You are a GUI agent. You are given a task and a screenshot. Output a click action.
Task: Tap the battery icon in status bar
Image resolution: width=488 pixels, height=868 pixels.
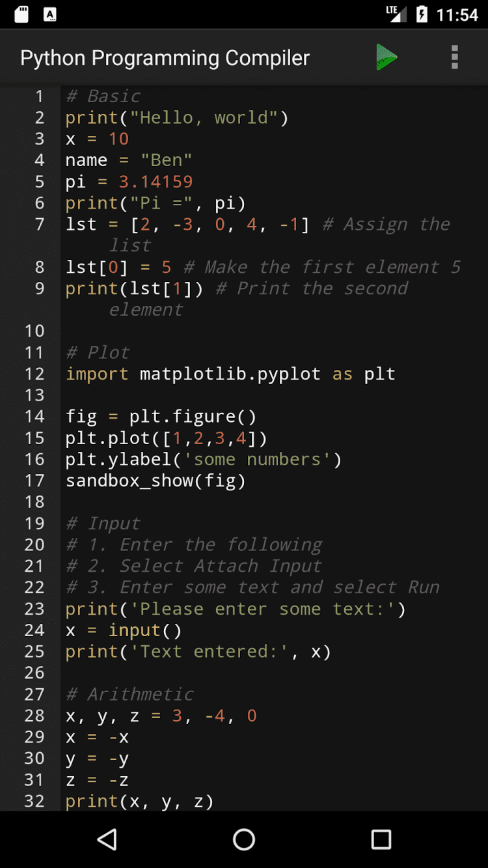422,14
